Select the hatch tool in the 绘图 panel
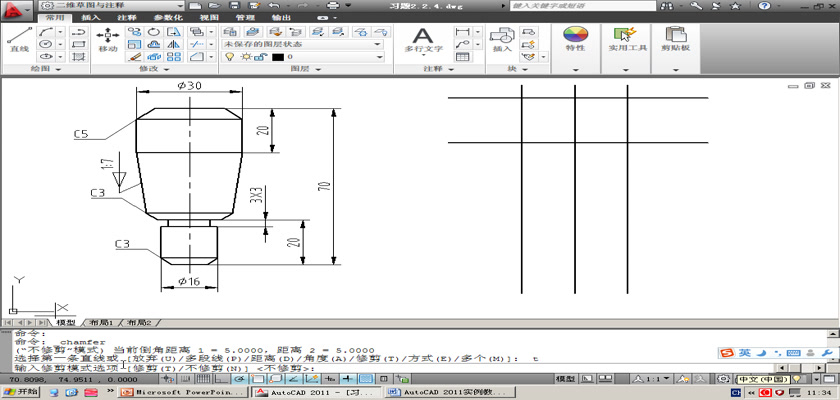The width and height of the screenshot is (840, 400). coord(79,56)
